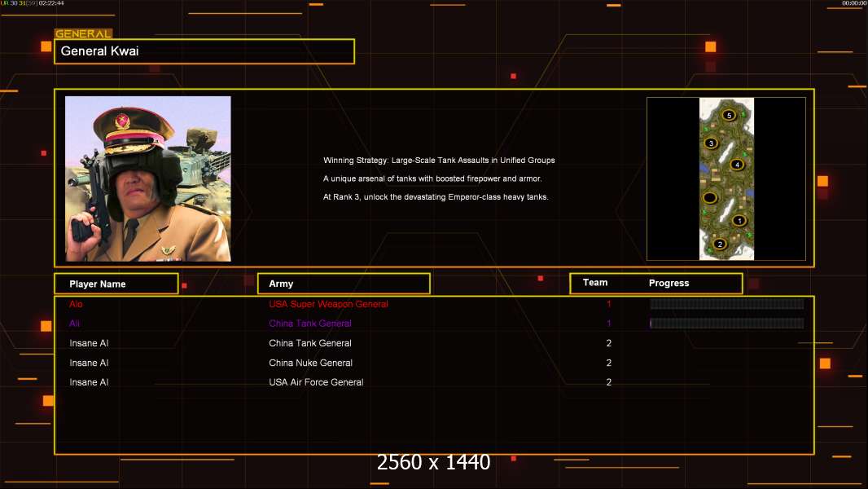Select the purple player name All
The height and width of the screenshot is (489, 868).
pyautogui.click(x=74, y=324)
